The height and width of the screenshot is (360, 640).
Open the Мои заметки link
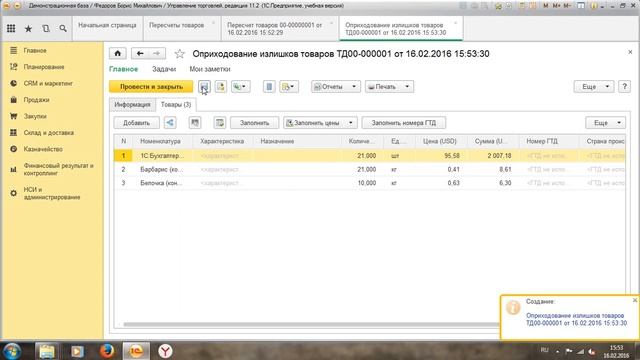(x=210, y=69)
